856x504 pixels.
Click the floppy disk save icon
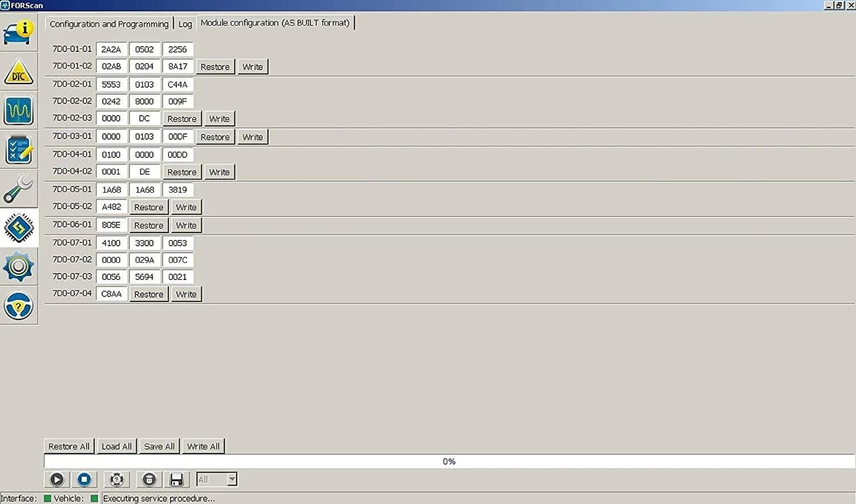[176, 479]
